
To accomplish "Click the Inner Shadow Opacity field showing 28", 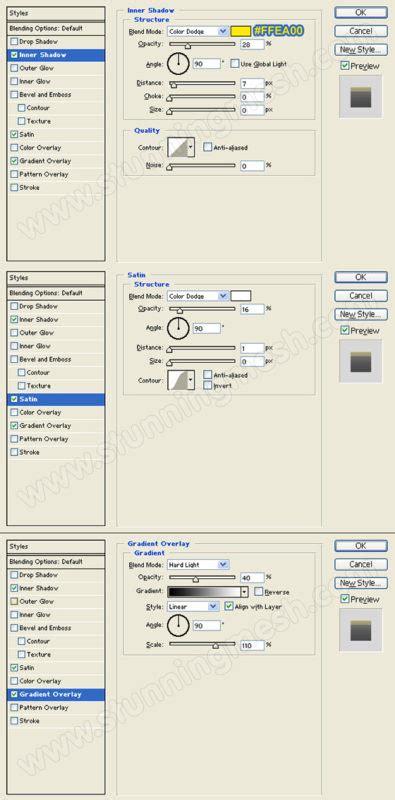I will coord(252,44).
